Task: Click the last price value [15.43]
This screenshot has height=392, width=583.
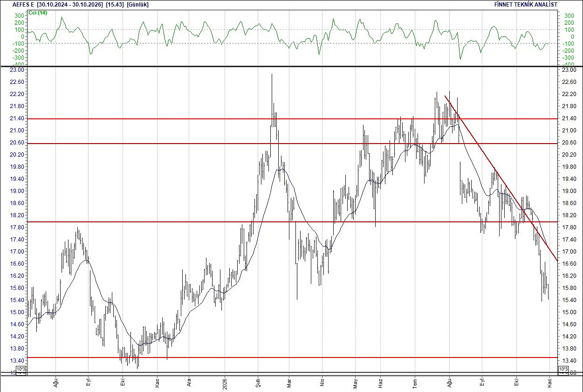Action: tap(115, 4)
